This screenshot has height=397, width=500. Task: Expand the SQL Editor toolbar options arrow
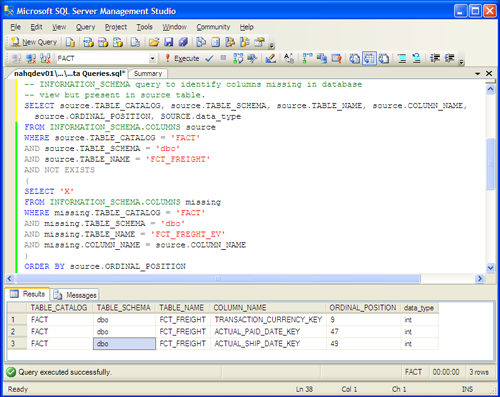[461, 60]
